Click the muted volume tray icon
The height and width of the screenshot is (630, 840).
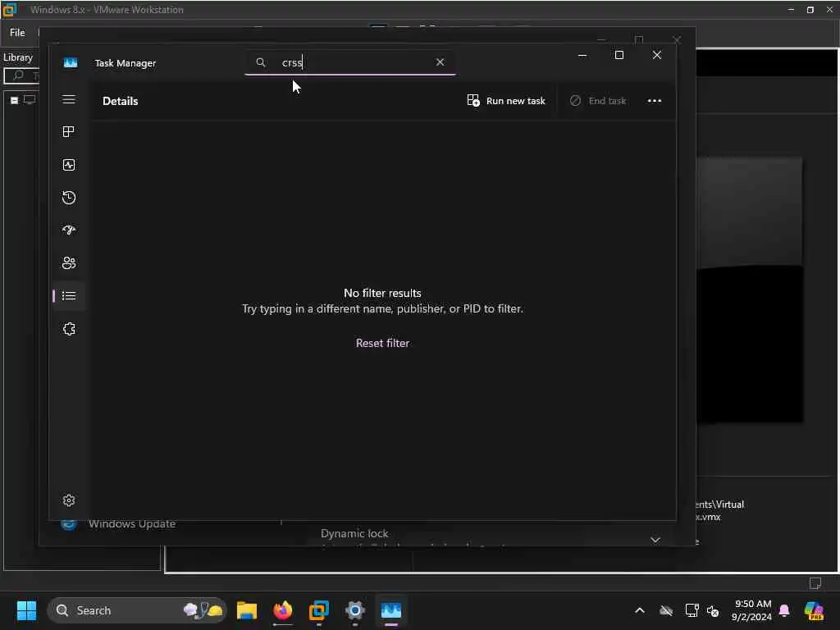pos(713,610)
